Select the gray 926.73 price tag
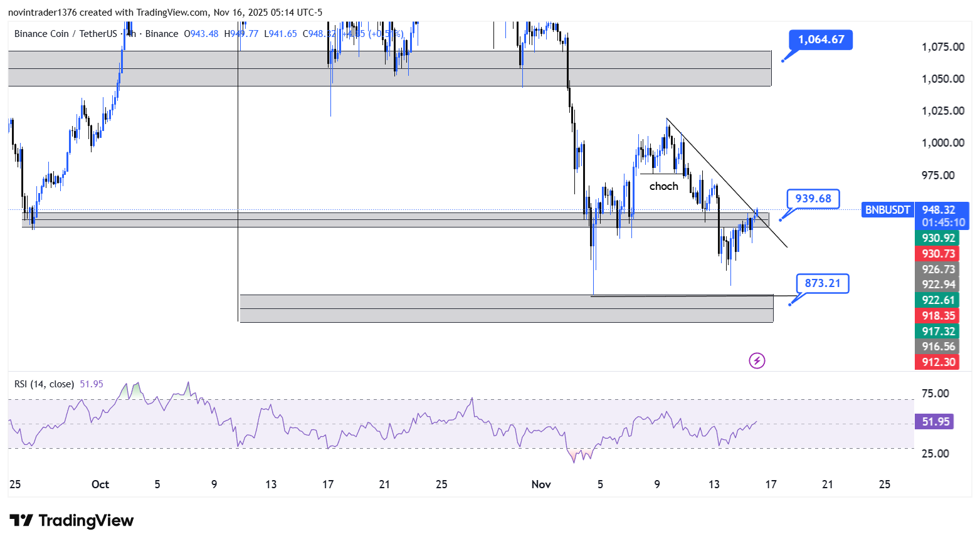Screen dimensions: 980x544 938,269
